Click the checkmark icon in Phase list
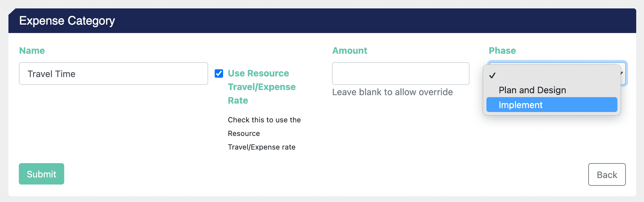Viewport: 644px width, 202px height. tap(492, 75)
